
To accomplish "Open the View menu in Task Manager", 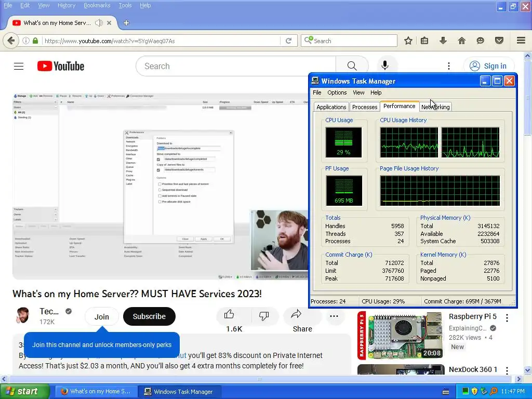I will [x=358, y=92].
